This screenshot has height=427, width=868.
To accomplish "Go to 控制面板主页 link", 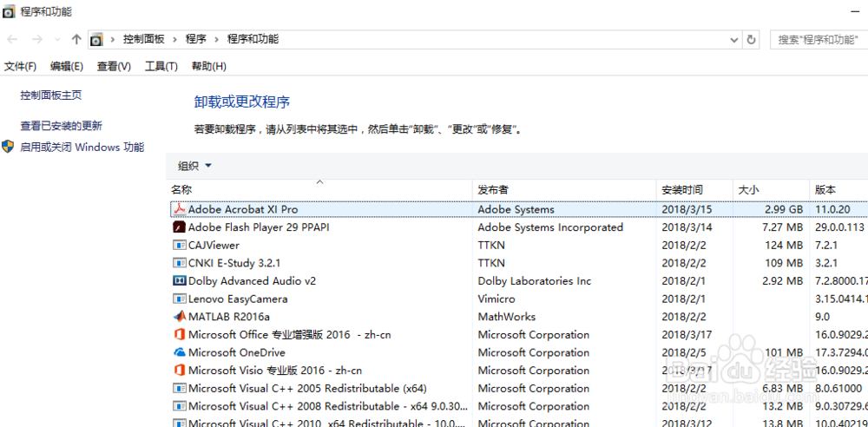I will (x=51, y=95).
